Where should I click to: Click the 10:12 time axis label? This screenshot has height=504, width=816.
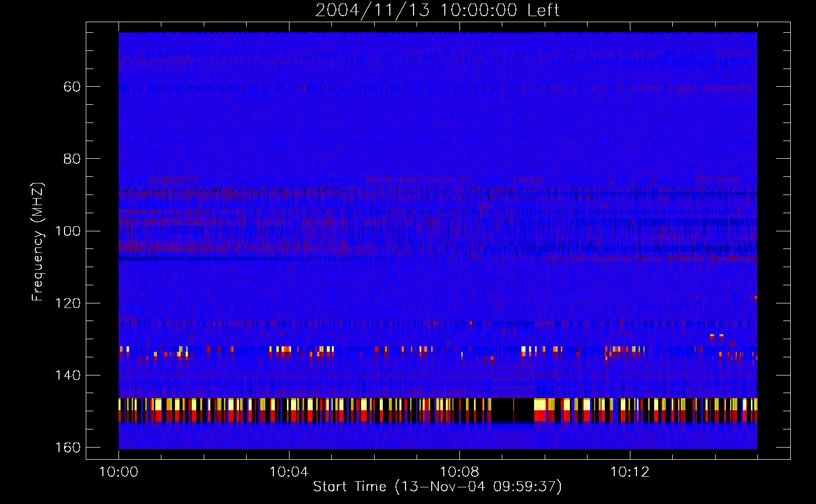(630, 472)
